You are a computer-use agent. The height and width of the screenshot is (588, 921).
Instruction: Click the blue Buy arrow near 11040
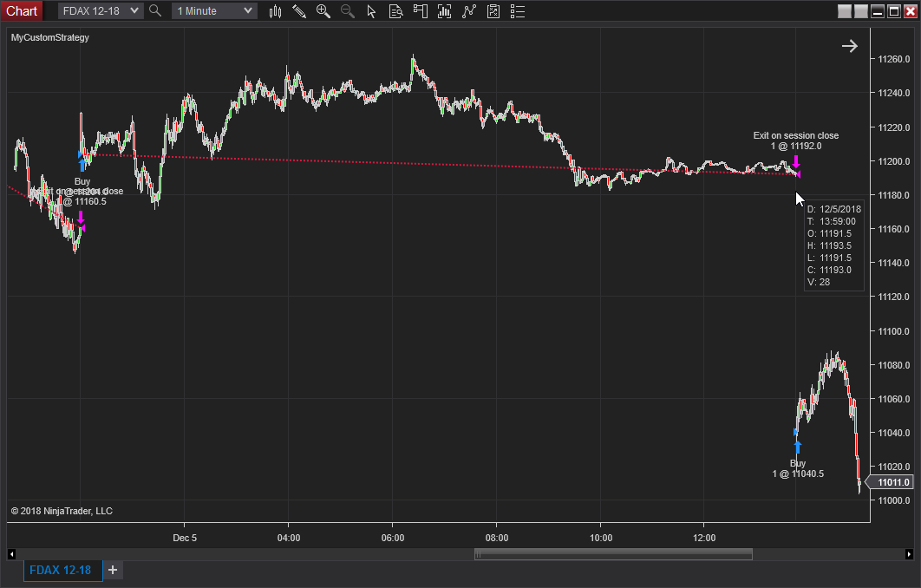coord(797,447)
